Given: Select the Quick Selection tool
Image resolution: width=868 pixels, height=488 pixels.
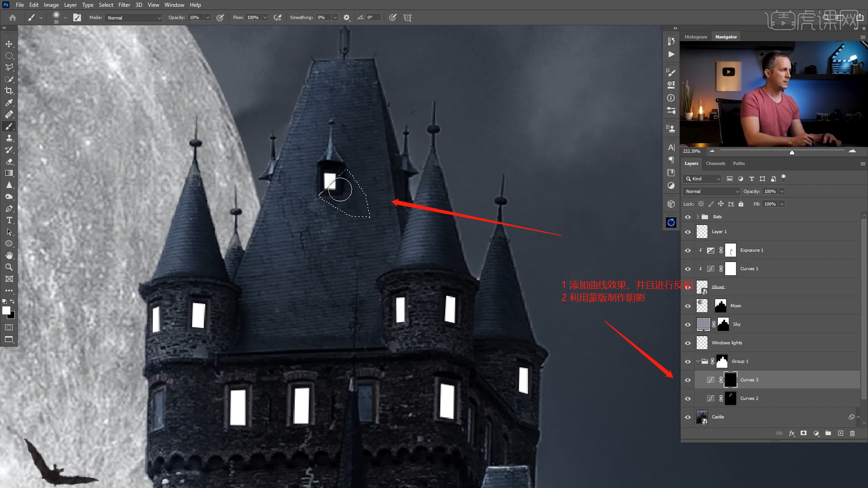Looking at the screenshot, I should click(x=9, y=79).
